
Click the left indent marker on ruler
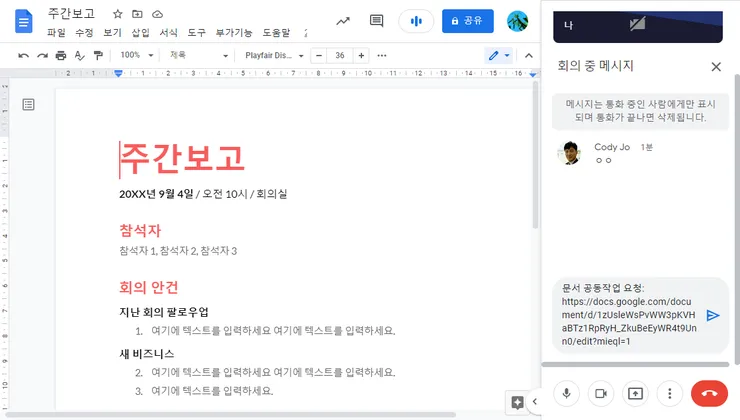[118, 73]
